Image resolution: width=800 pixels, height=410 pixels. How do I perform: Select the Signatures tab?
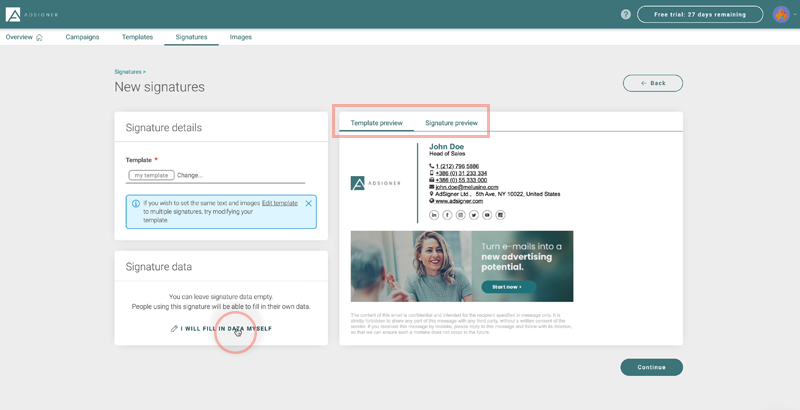pos(191,37)
